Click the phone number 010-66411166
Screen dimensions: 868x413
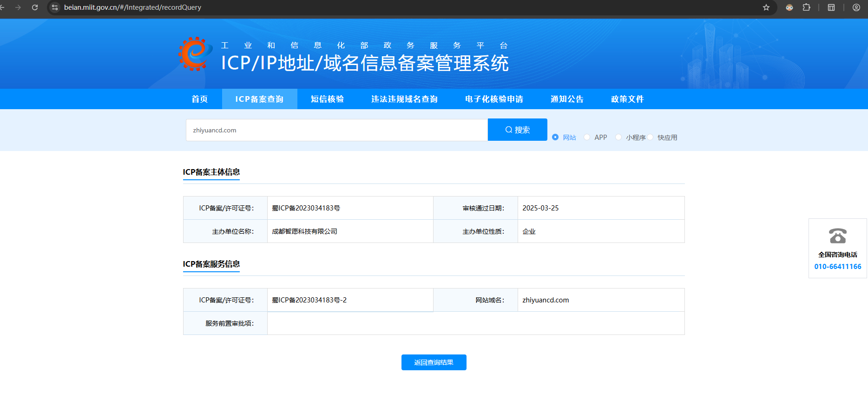[x=838, y=267]
